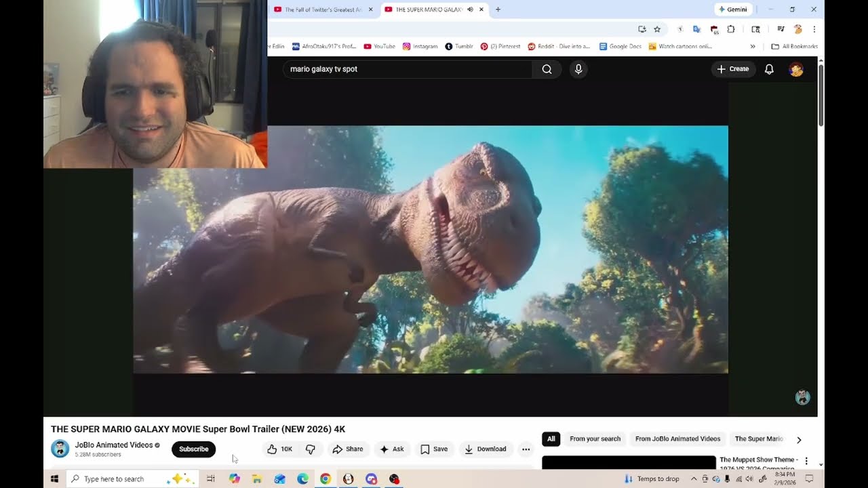Open Windows Start menu

click(x=55, y=479)
